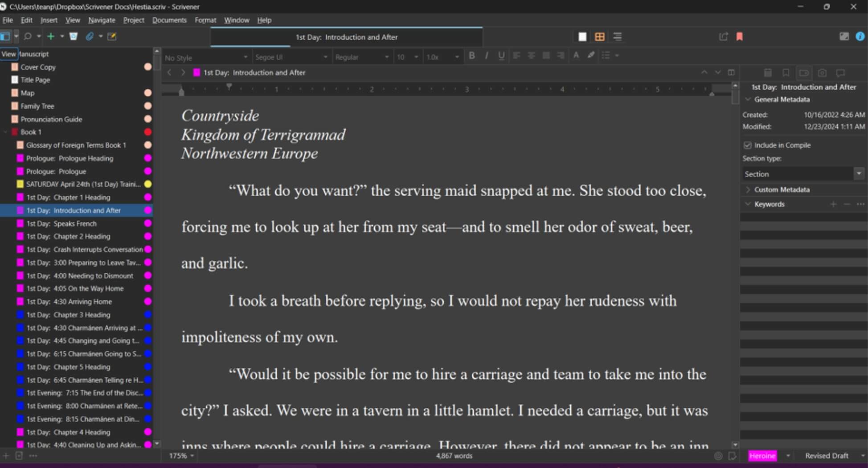Click the magenta label swatch in editor header
The width and height of the screenshot is (868, 468).
[x=197, y=73]
